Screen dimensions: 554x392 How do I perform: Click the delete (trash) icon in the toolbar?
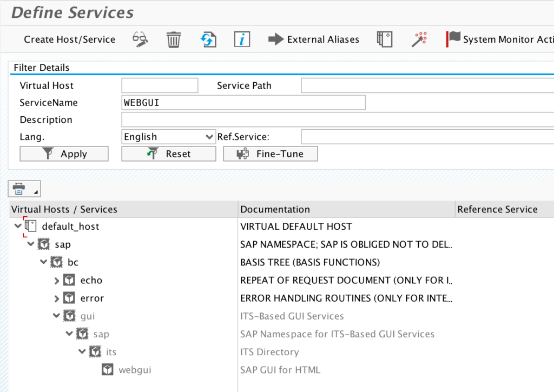[173, 39]
